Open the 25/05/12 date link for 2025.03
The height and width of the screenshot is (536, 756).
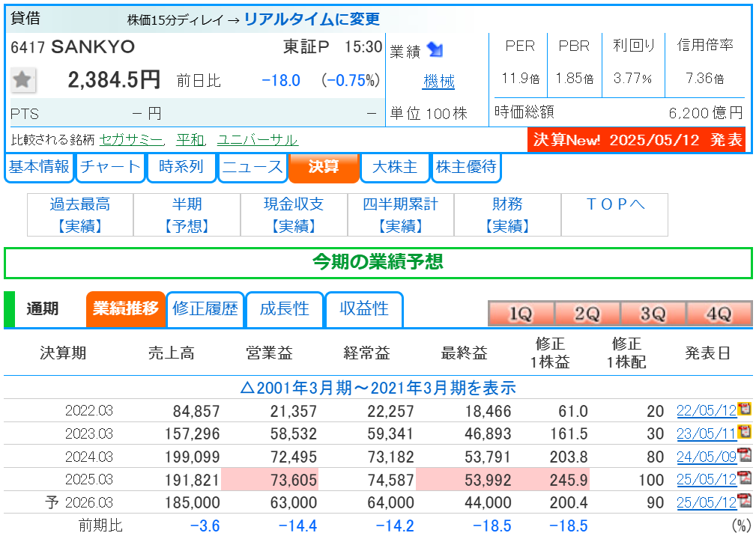click(x=707, y=479)
